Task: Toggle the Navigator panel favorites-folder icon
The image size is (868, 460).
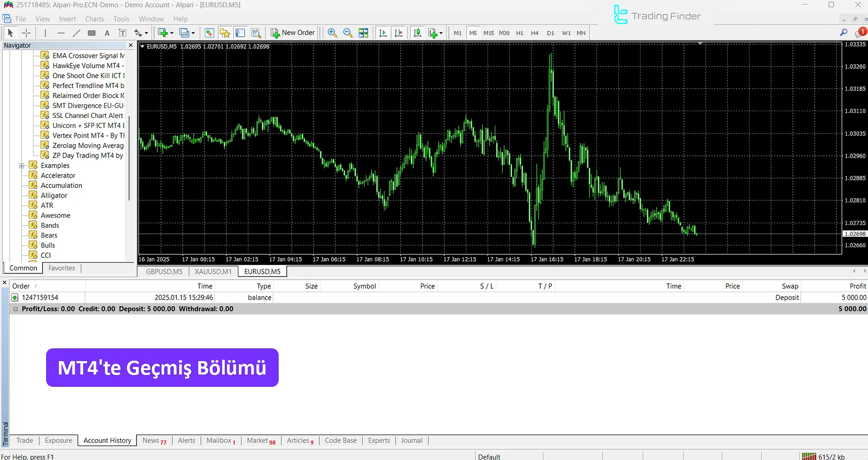Action: pos(224,33)
